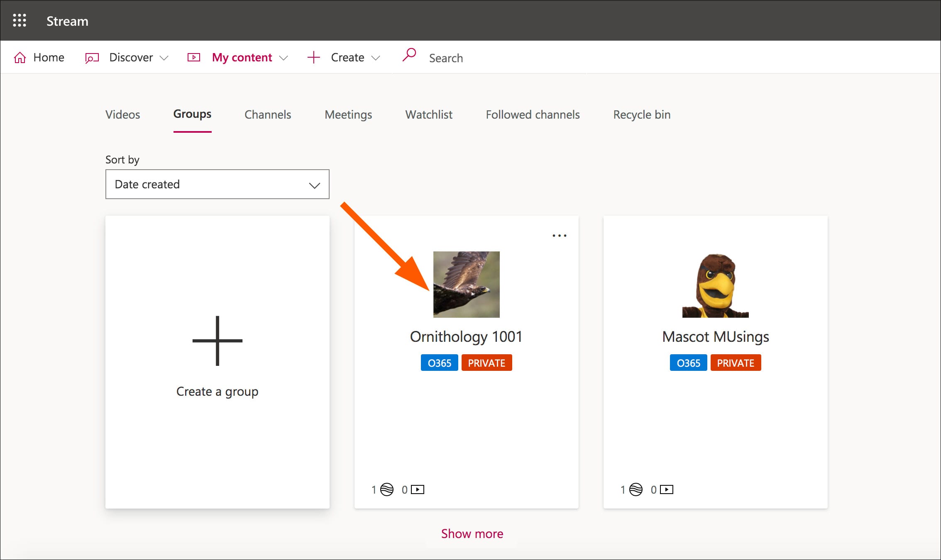Click channel count icon on Ornithology 1001

[387, 489]
